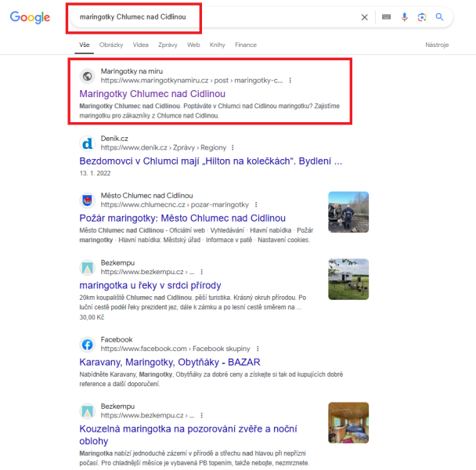This screenshot has width=476, height=470.
Task: Click Bezkempu favicon for maringotka u řeky
Action: coord(88,267)
